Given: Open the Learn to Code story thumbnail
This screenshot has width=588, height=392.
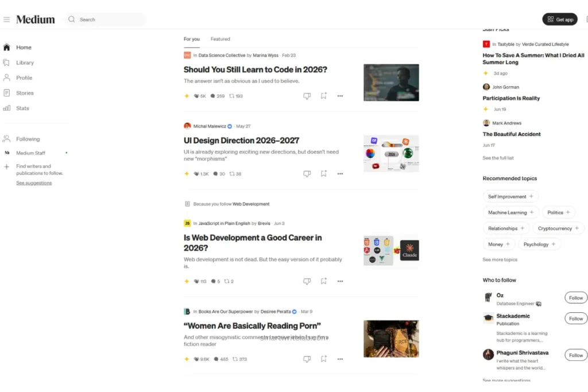Looking at the screenshot, I should pyautogui.click(x=391, y=83).
